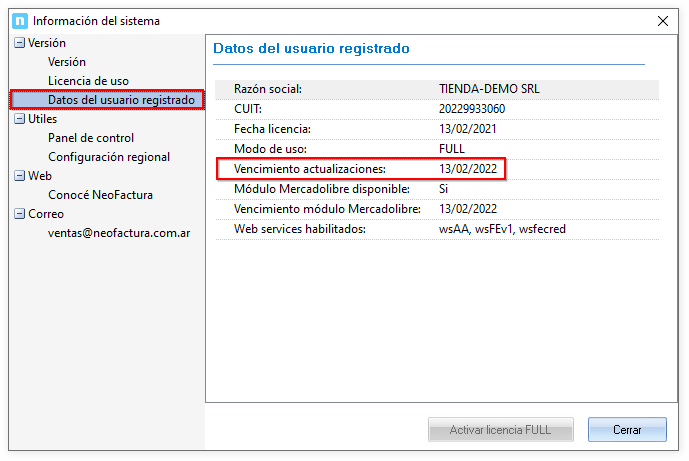Click the NeoFactura app icon in title bar

point(18,21)
